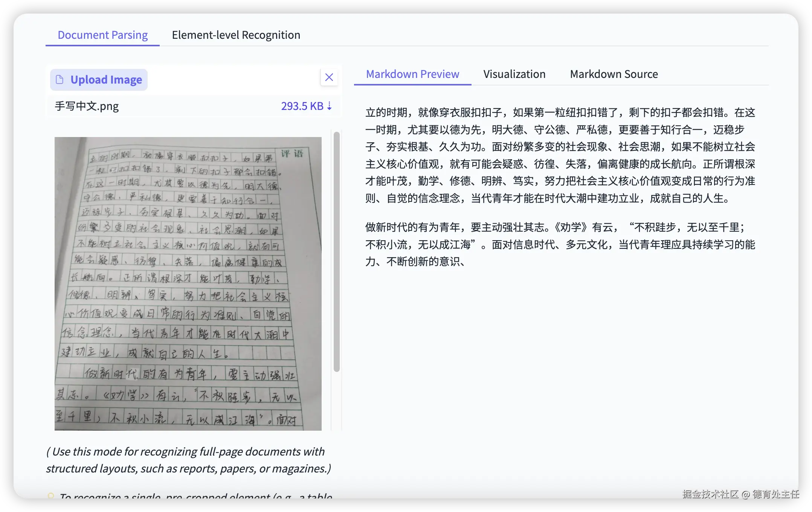Click the file icon inside Upload Image
Screen dimensions: 812x512
coord(60,80)
